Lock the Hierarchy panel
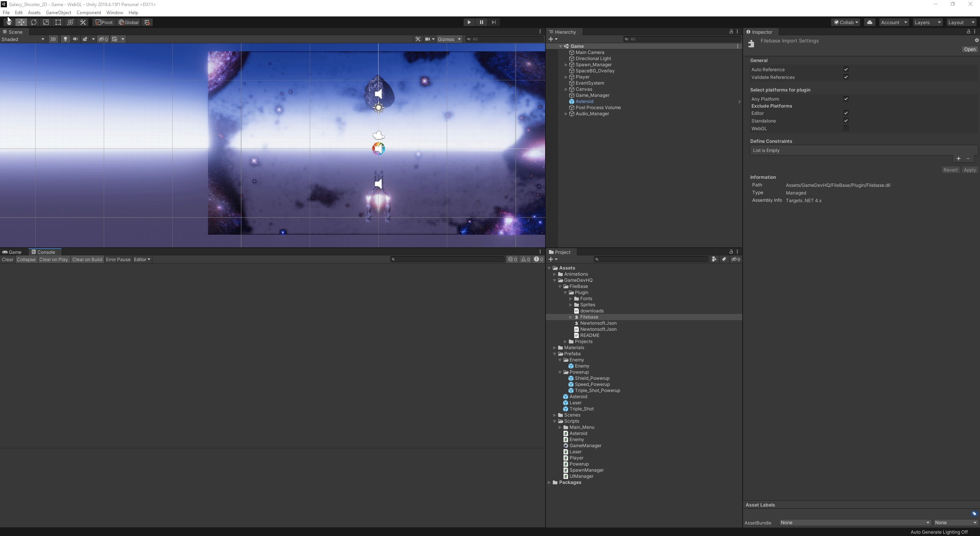The width and height of the screenshot is (980, 536). point(731,32)
